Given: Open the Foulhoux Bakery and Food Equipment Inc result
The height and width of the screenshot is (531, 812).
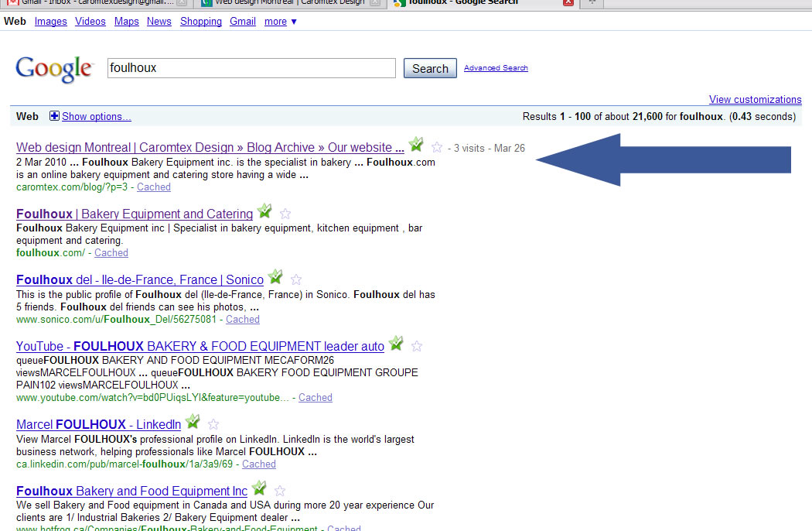Looking at the screenshot, I should click(131, 491).
